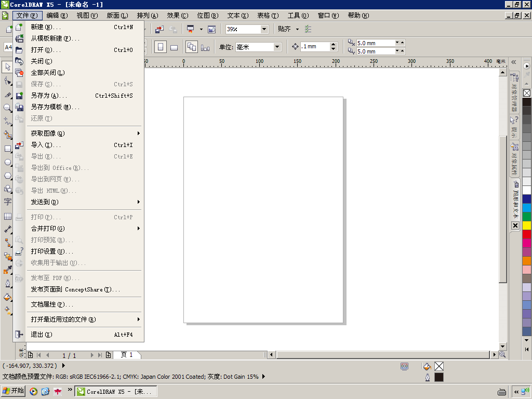
Task: Select the Zoom tool in the toolbox
Action: click(x=7, y=108)
